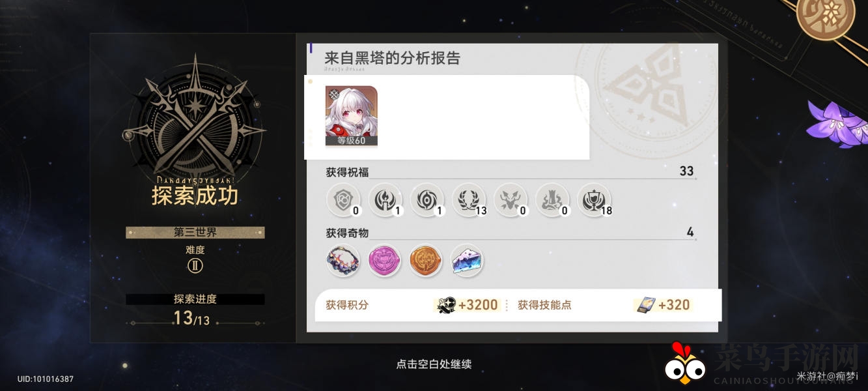Screen dimensions: 868x391
Task: Click the 点击空白处继续 prompt to continue
Action: (x=434, y=364)
